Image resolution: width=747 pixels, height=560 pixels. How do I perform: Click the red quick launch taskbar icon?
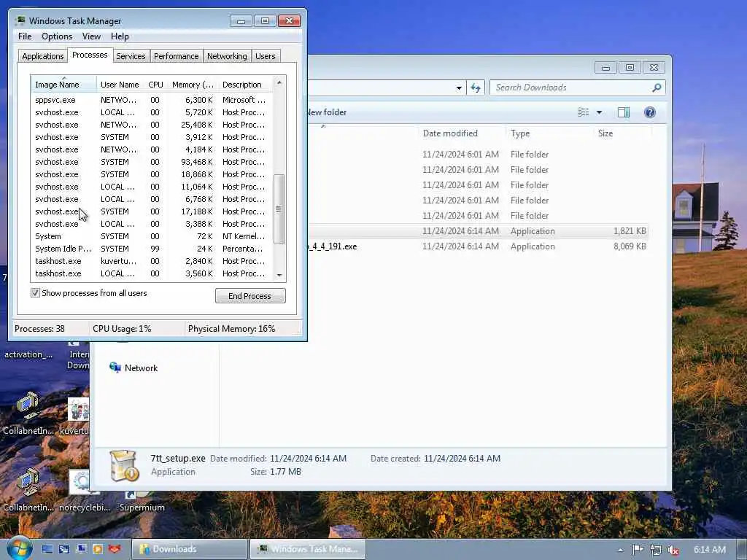pyautogui.click(x=115, y=549)
